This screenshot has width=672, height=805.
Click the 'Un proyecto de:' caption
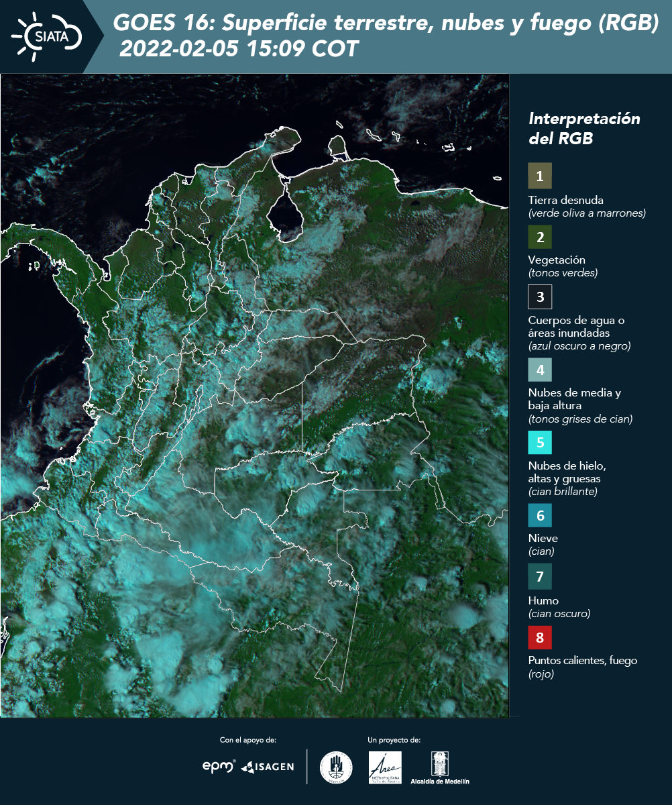click(x=394, y=740)
